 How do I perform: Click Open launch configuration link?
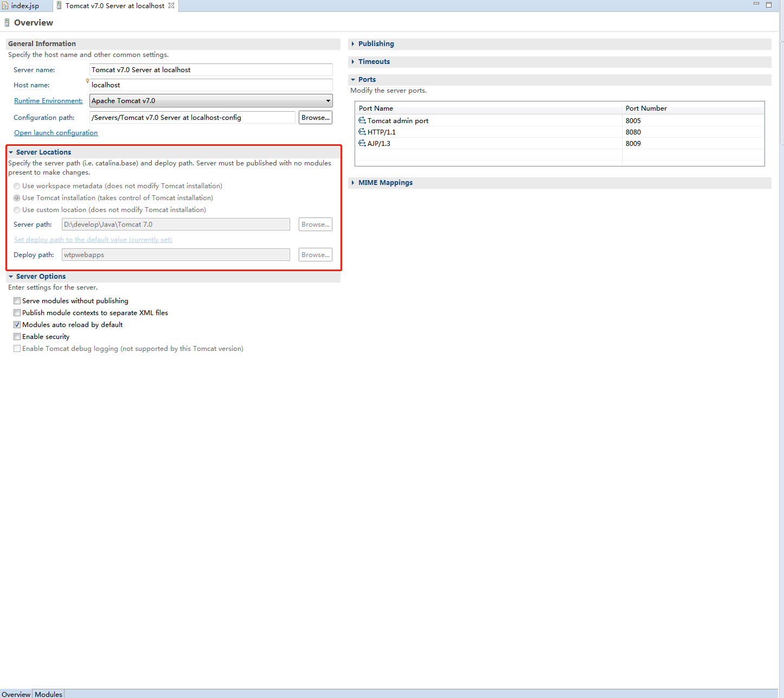point(56,133)
